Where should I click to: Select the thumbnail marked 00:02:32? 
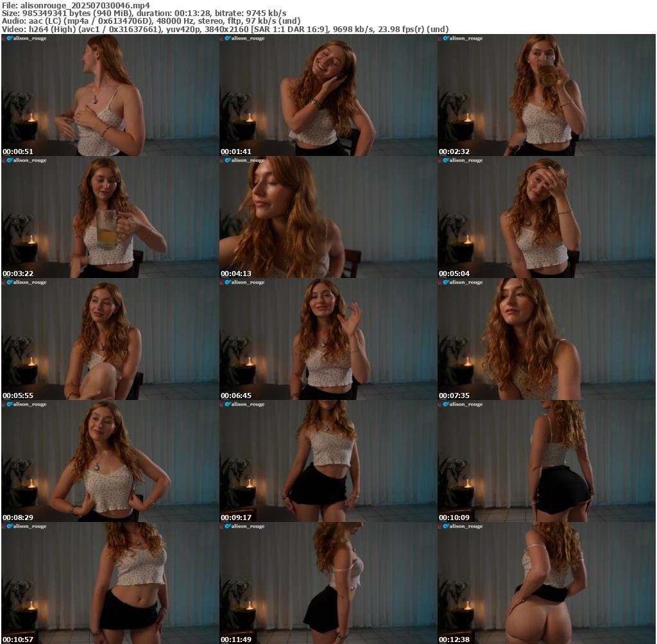pyautogui.click(x=546, y=95)
